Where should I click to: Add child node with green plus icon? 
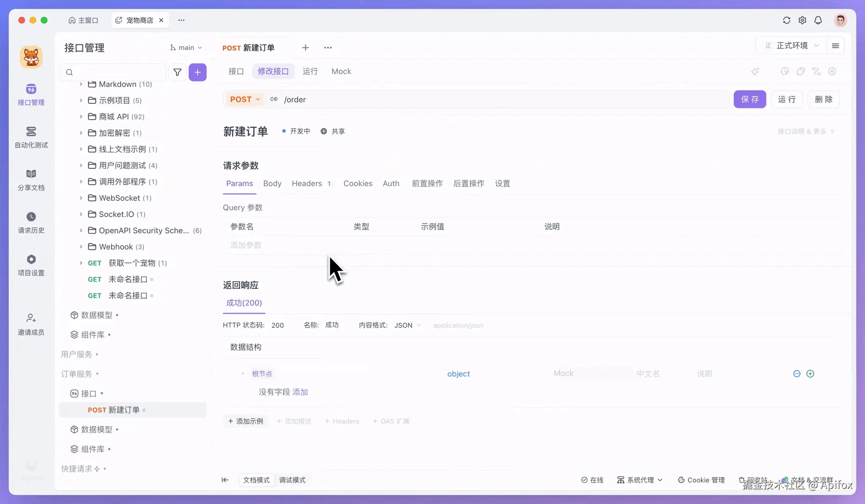coord(810,374)
